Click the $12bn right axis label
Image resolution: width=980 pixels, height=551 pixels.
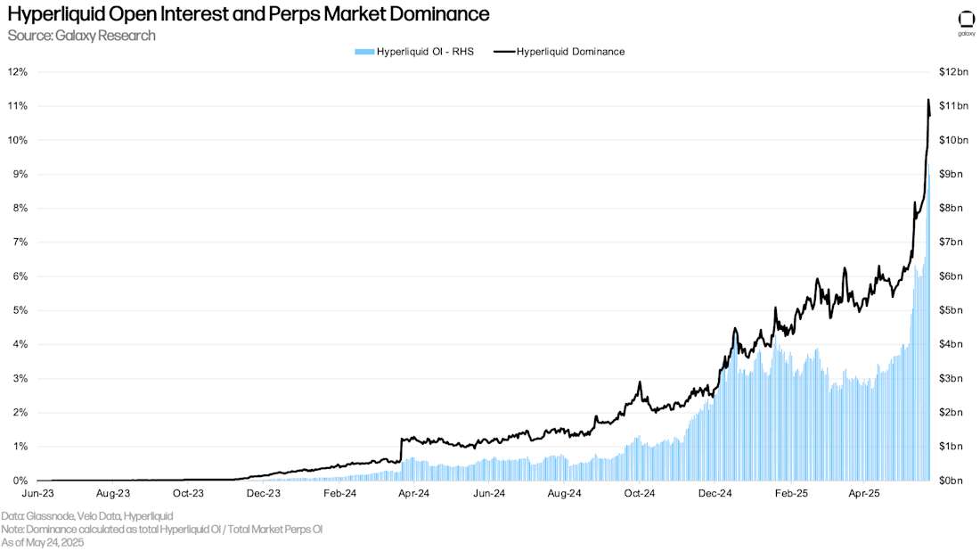tap(953, 72)
